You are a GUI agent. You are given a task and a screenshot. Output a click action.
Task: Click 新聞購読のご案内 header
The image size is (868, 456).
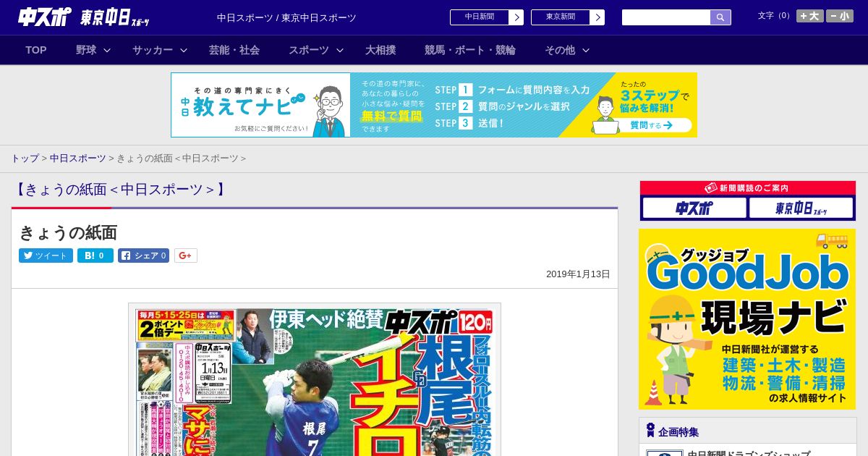tap(748, 188)
